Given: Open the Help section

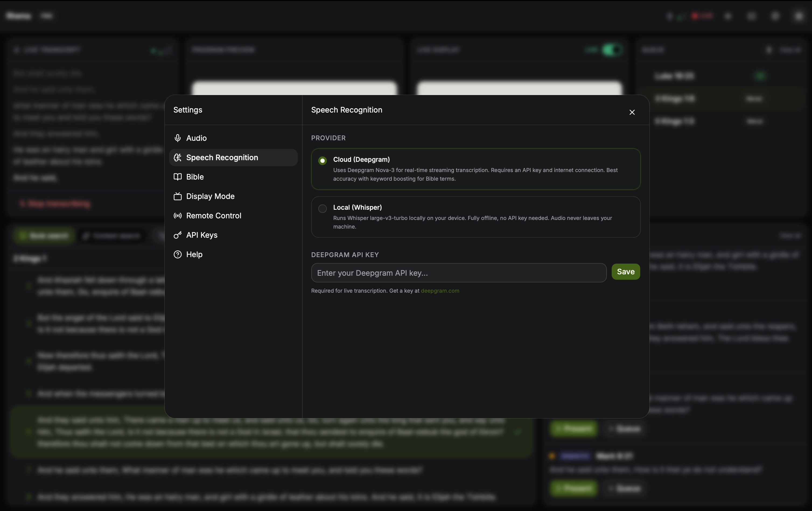Looking at the screenshot, I should tap(233, 254).
